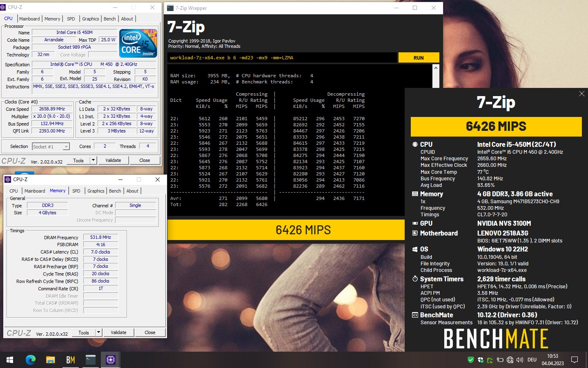Open File Explorer from the taskbar
Image resolution: width=588 pixels, height=368 pixels.
50,360
